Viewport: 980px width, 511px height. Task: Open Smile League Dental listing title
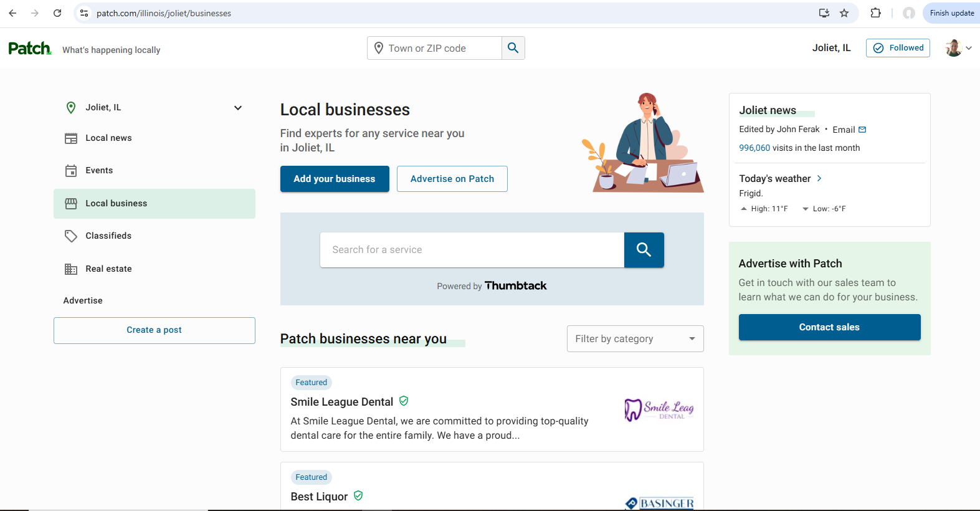coord(342,402)
